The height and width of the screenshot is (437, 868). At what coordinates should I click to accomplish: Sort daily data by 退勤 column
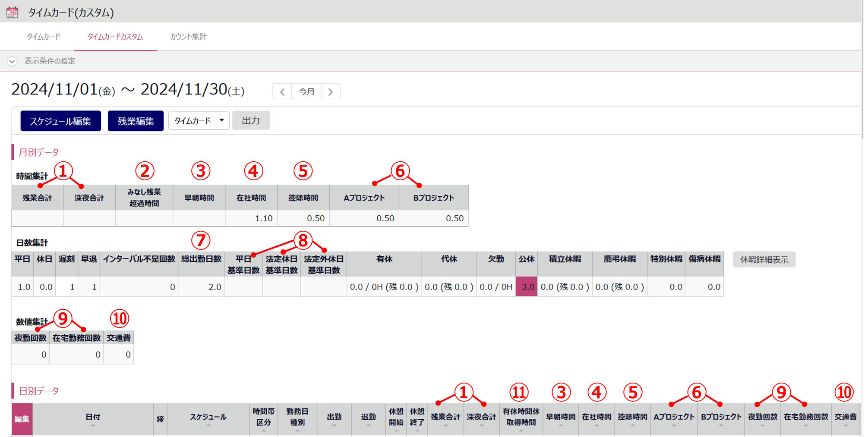368,418
